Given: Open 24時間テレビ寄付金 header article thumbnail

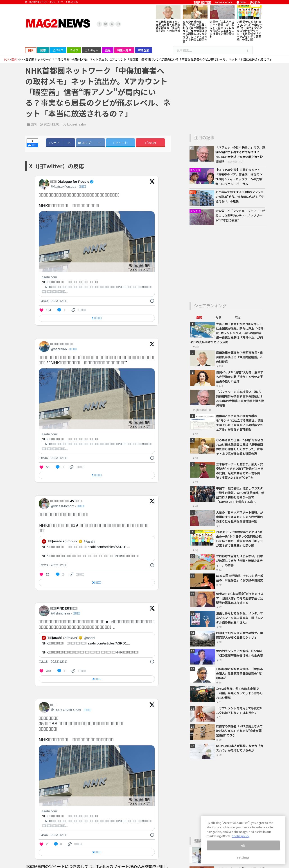Looking at the screenshot, I should click(249, 12).
